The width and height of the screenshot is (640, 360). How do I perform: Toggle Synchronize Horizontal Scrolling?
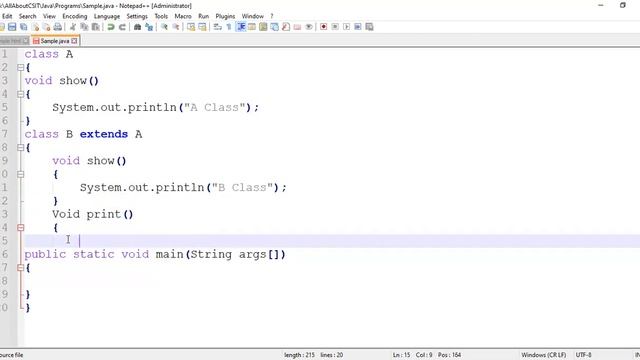tap(202, 27)
